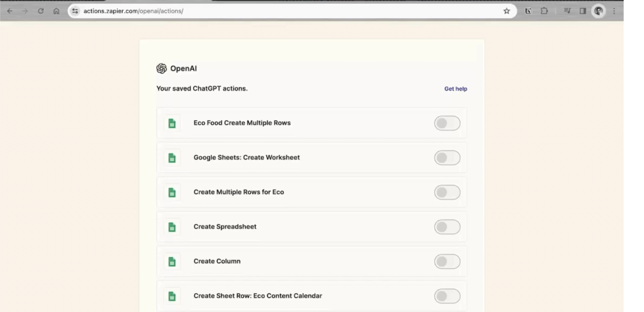Open the browser profile avatar
This screenshot has width=644, height=312.
click(599, 11)
